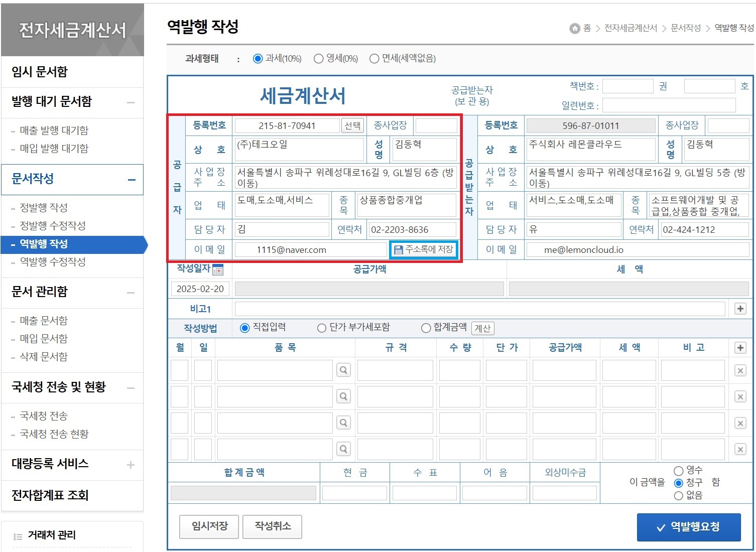This screenshot has width=756, height=552.
Task: Click the search icon in third 품목 row
Action: [x=343, y=423]
